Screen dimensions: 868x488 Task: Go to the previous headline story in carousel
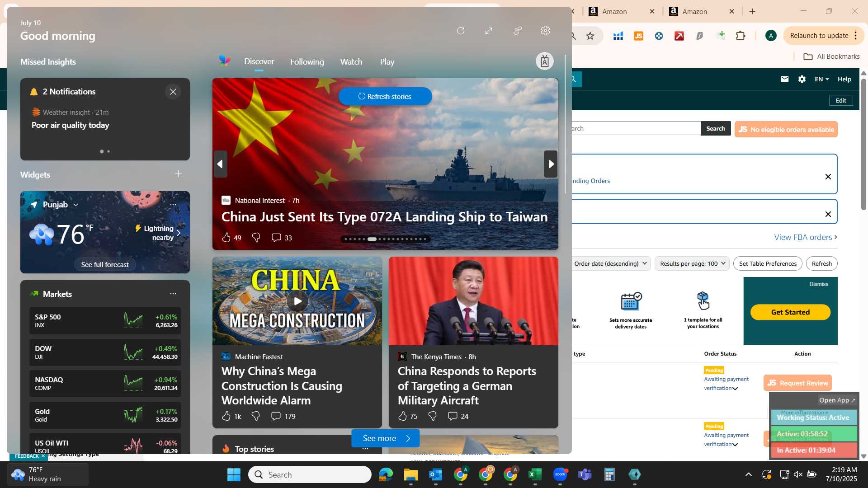[220, 164]
